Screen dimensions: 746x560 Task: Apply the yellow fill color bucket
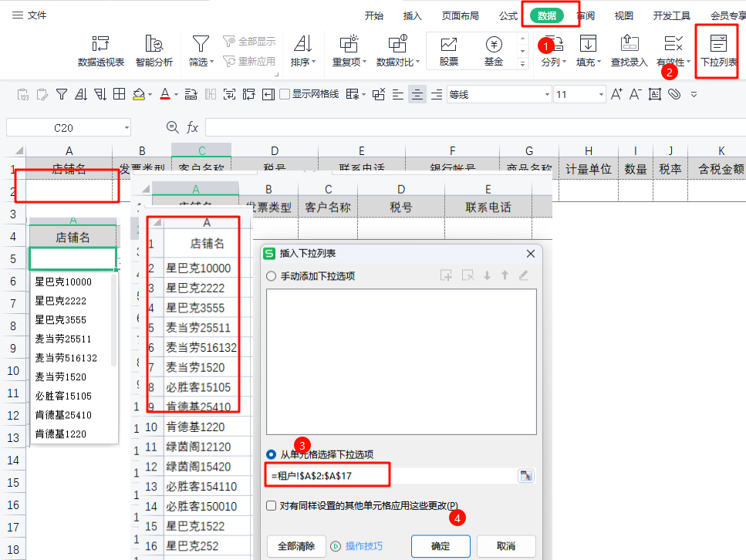[x=138, y=94]
